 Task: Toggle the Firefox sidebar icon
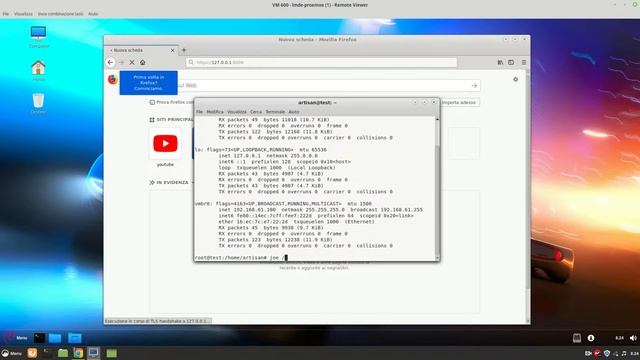(511, 62)
